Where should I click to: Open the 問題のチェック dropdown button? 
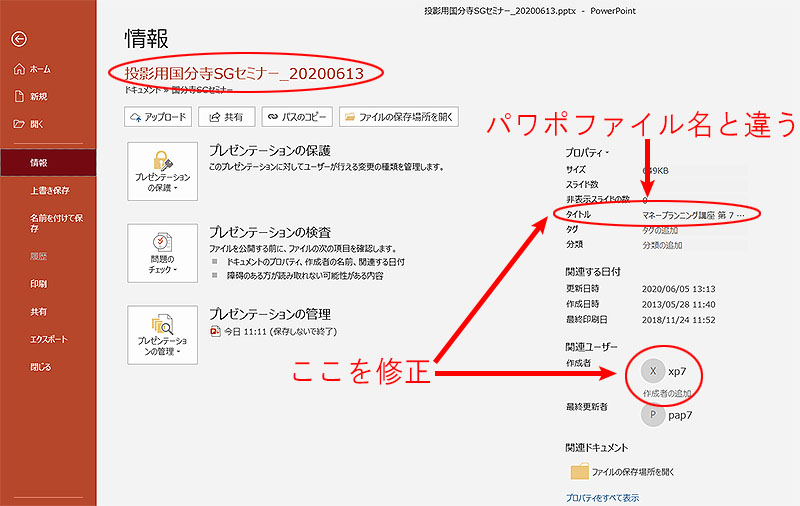tap(162, 253)
